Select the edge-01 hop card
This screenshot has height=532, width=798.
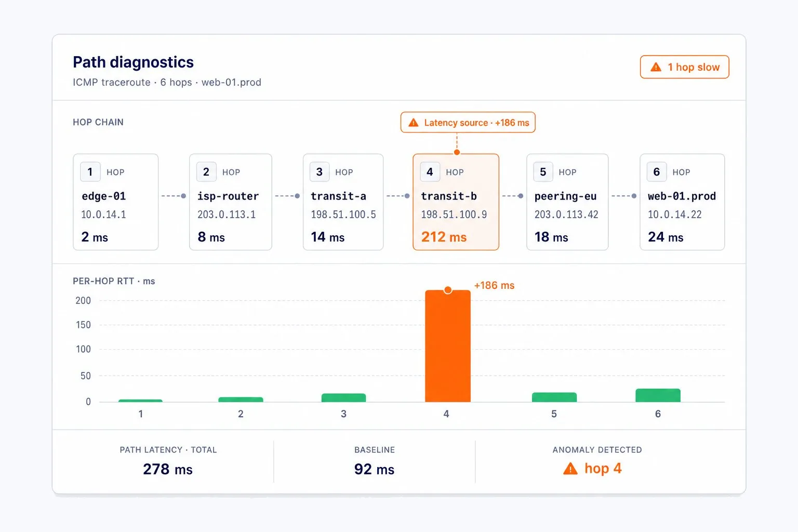click(116, 202)
